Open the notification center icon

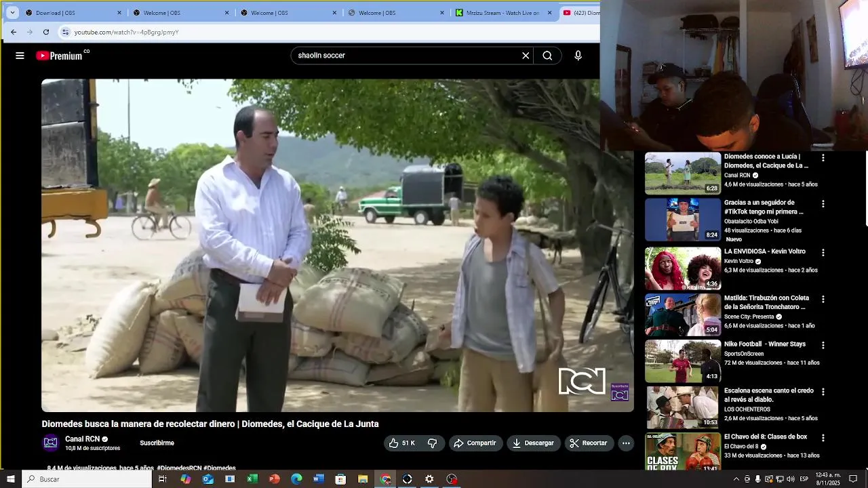[x=853, y=479]
